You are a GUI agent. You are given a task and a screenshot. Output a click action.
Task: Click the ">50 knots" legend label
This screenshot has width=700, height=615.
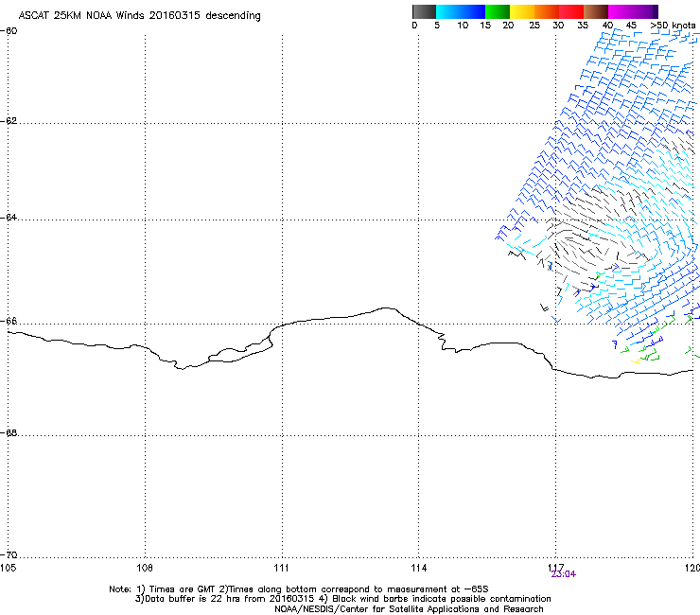point(673,26)
